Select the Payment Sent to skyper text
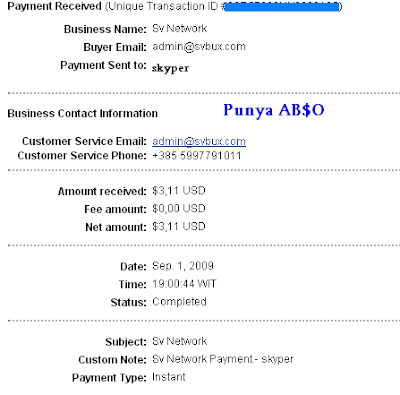 170,68
